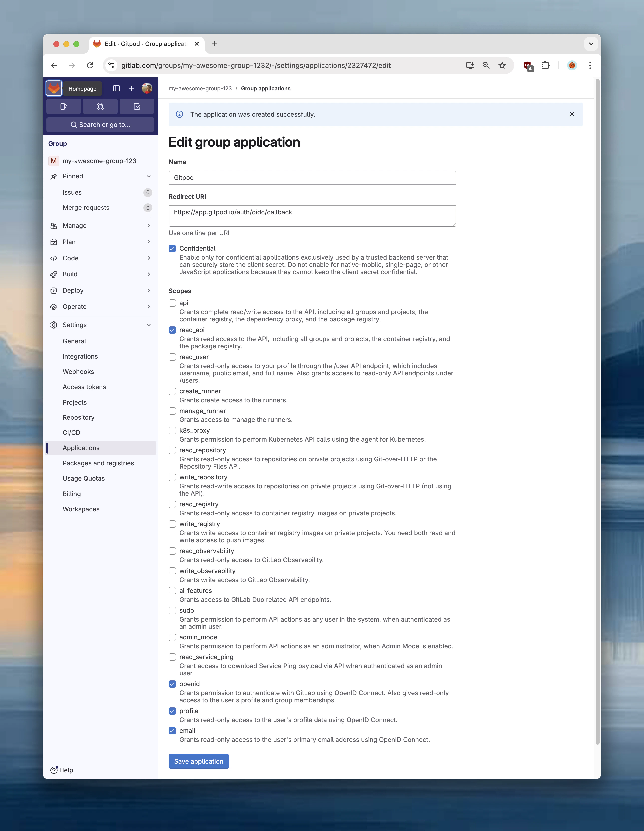Open the user avatar menu in sidebar
Screen dimensions: 644x831
147,88
